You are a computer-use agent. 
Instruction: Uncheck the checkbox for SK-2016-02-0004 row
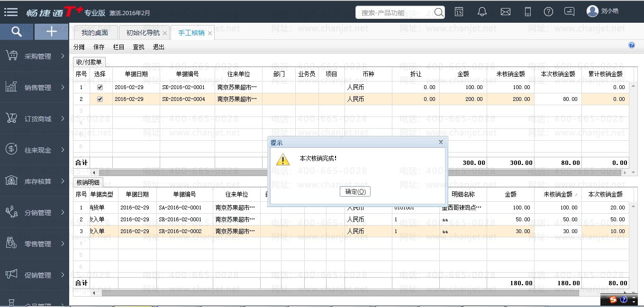[100, 99]
